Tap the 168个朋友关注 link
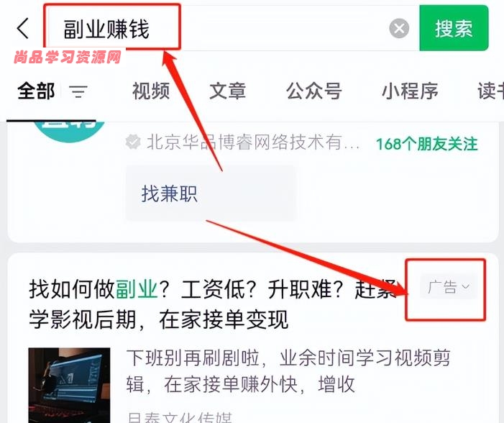This screenshot has height=423, width=504. pyautogui.click(x=426, y=144)
